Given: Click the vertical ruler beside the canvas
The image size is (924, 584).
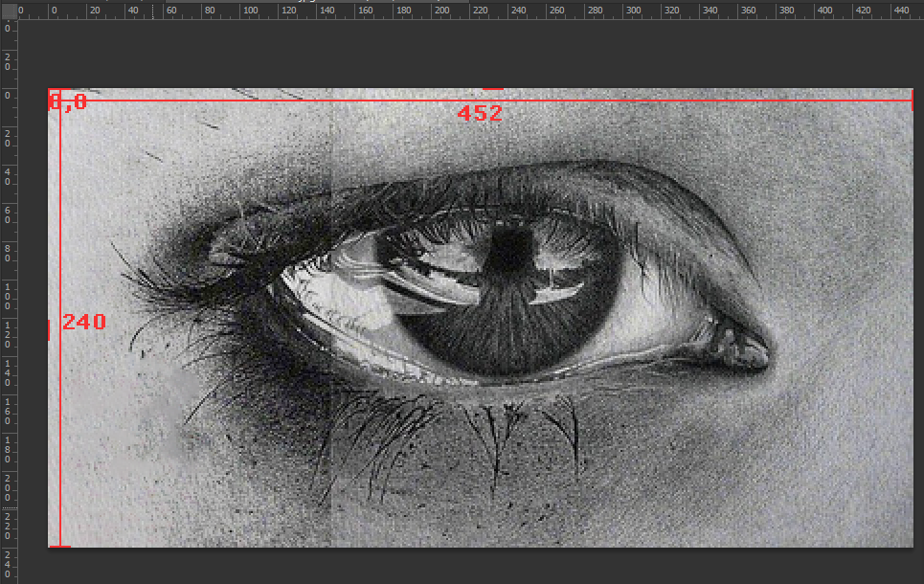Looking at the screenshot, I should [x=9, y=302].
